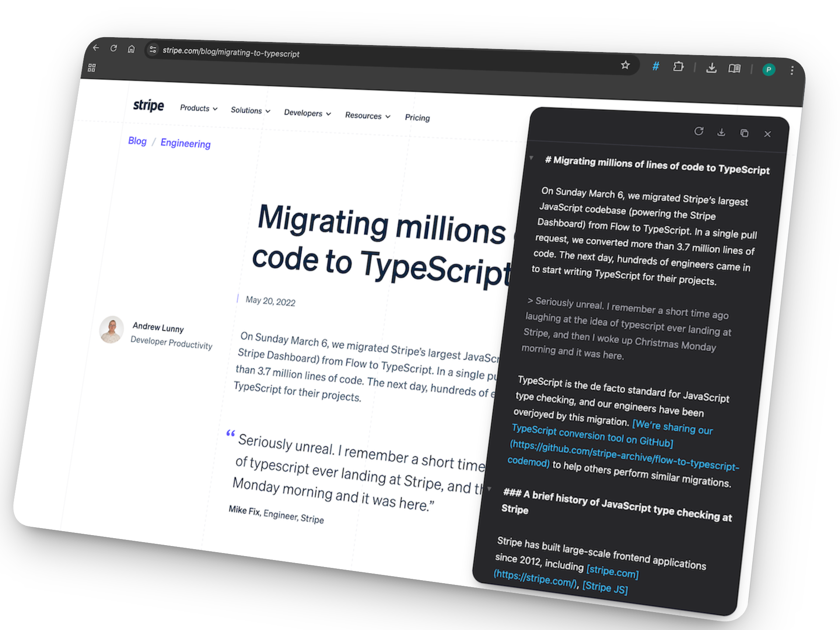
Task: Download markdown from panel
Action: pos(721,132)
